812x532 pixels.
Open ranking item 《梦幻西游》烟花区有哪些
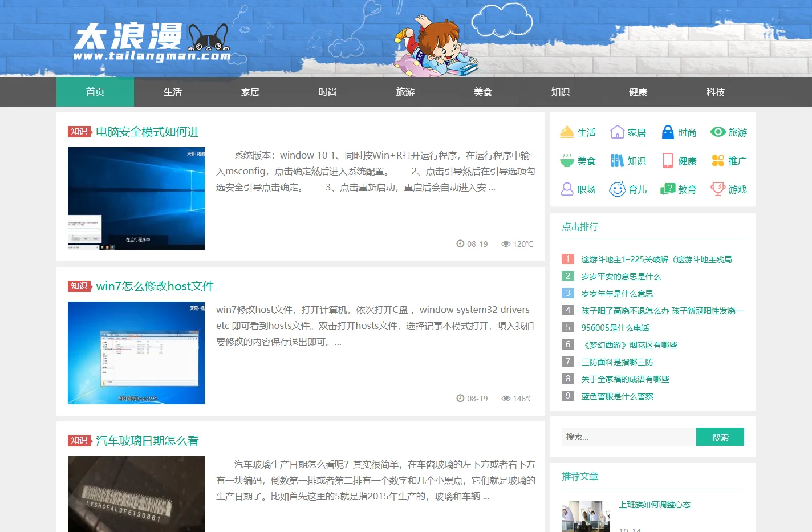coord(629,345)
